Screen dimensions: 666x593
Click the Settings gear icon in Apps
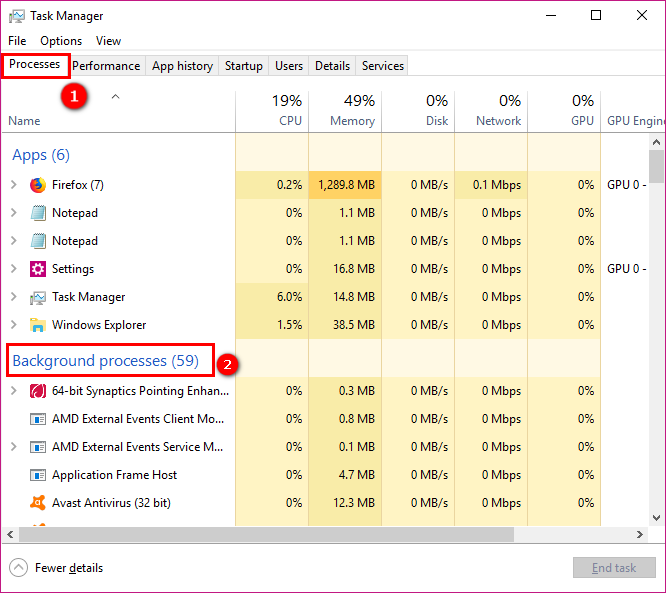pyautogui.click(x=38, y=269)
